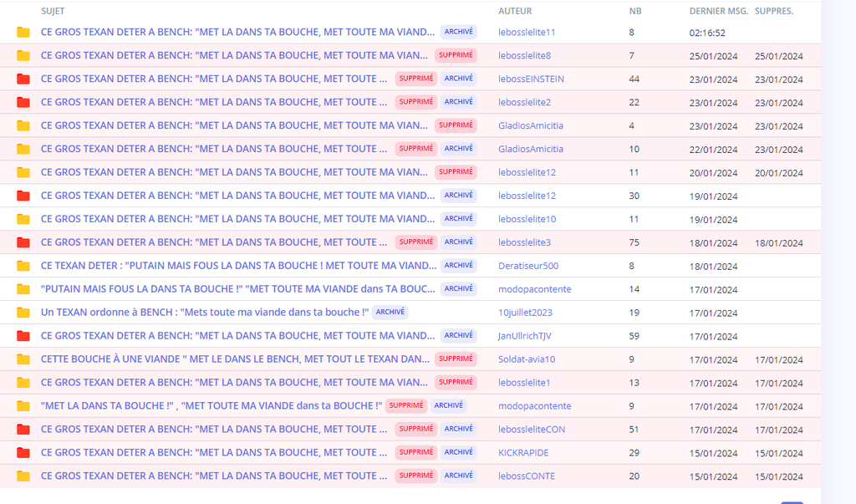
Task: Click the red folder icon in JanUllrichTJV's row
Action: [x=23, y=336]
